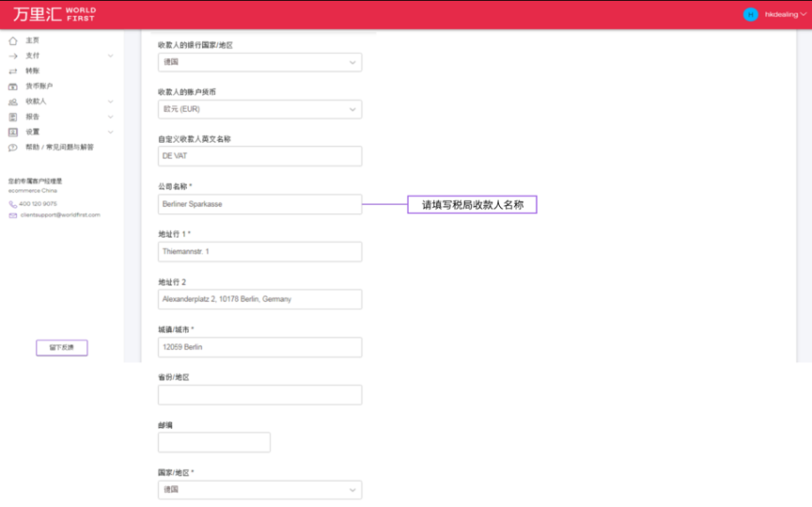This screenshot has height=507, width=812.
Task: Click the company name field Berliner Sparkasse
Action: tap(260, 204)
